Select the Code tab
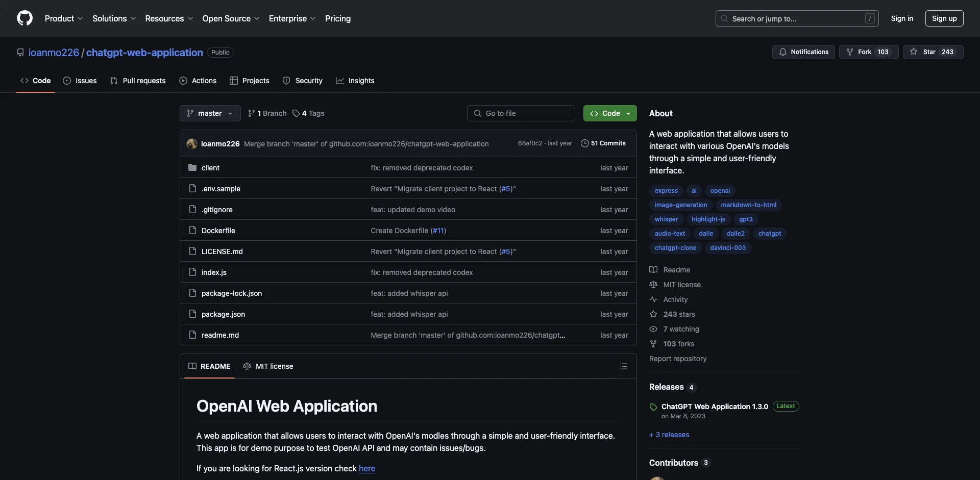This screenshot has height=480, width=980. [36, 81]
